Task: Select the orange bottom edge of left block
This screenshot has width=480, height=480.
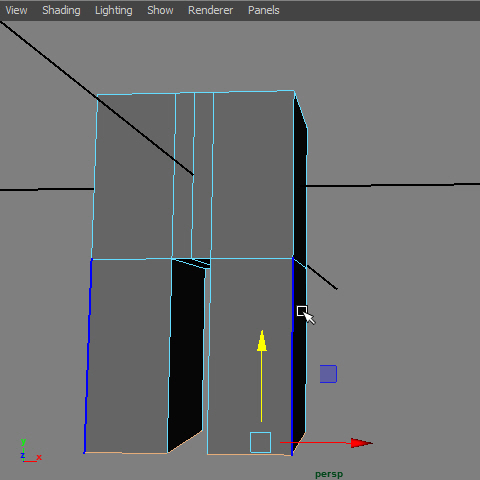Action: tap(126, 453)
